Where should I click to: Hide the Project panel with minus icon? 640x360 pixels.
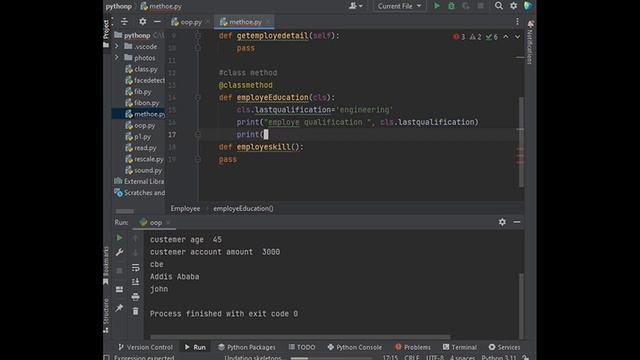pos(157,22)
